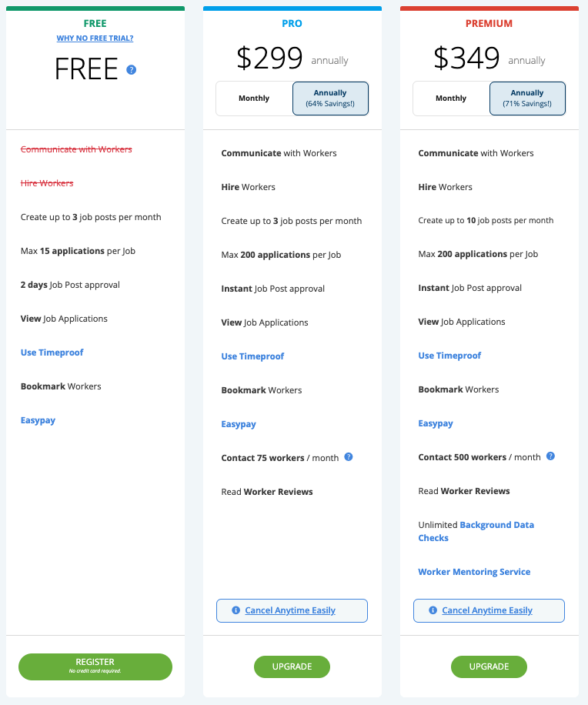Click the info icon beside Contact 500 workers
Image resolution: width=588 pixels, height=705 pixels.
tap(550, 456)
